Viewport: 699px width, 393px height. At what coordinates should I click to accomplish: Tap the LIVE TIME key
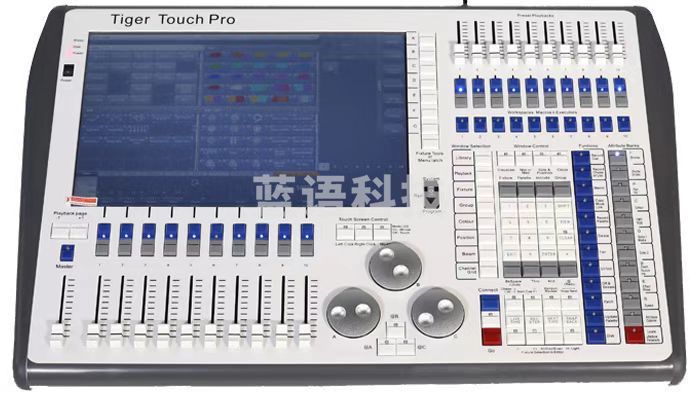pyautogui.click(x=515, y=320)
